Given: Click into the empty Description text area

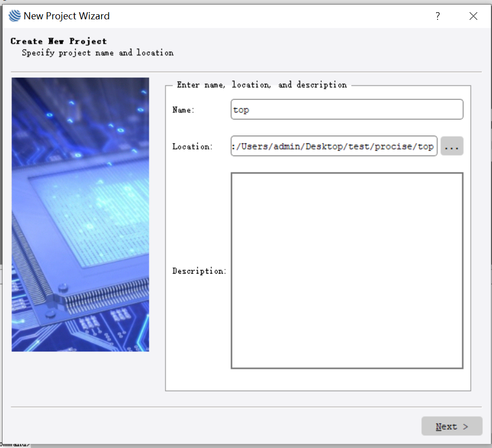Looking at the screenshot, I should (x=346, y=270).
